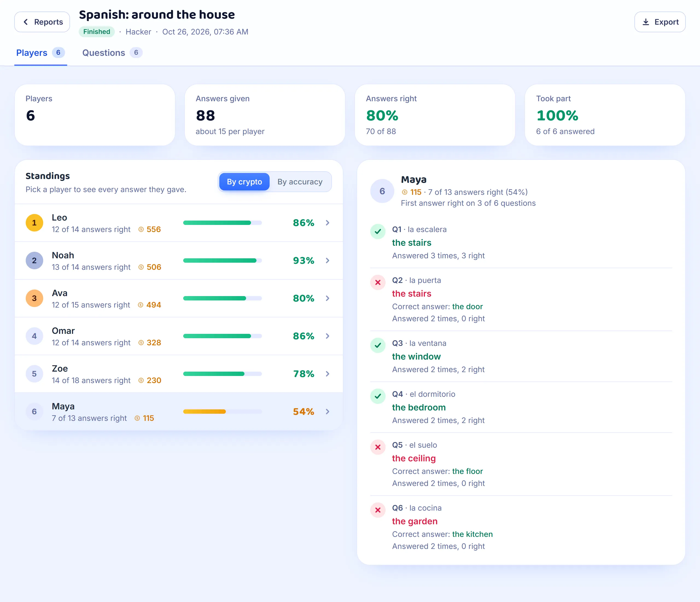
Task: Click the large 6 avatar in Maya's panel
Action: click(x=383, y=191)
